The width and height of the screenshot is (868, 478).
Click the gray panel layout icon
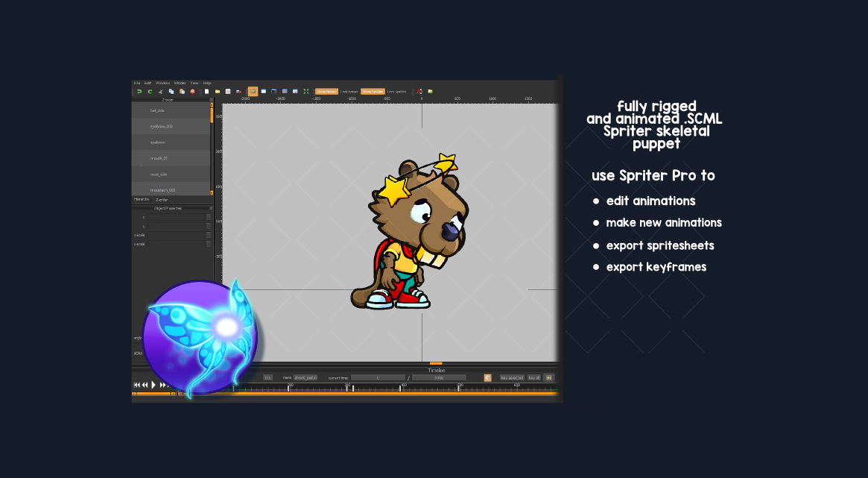pyautogui.click(x=285, y=92)
